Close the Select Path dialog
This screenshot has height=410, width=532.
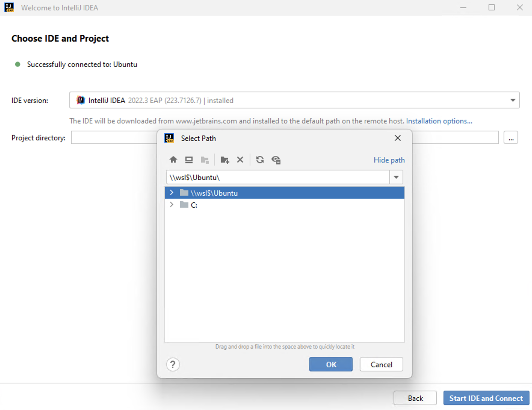coord(397,138)
